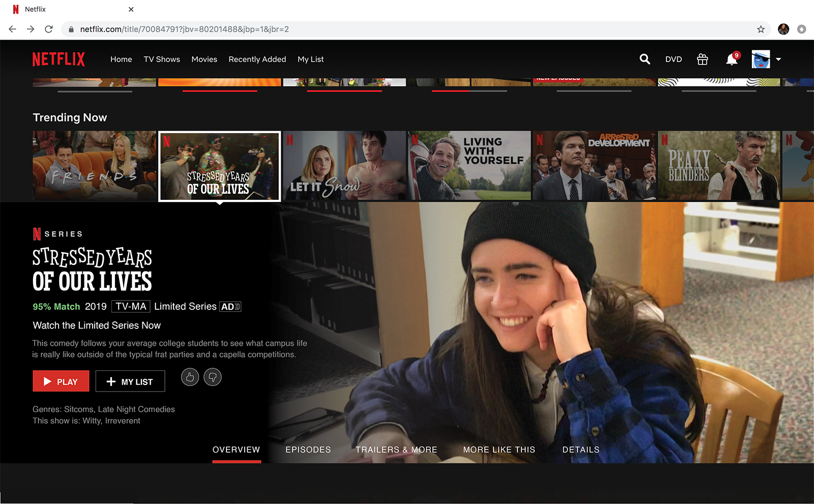Click the Sitcoms genre link

79,409
